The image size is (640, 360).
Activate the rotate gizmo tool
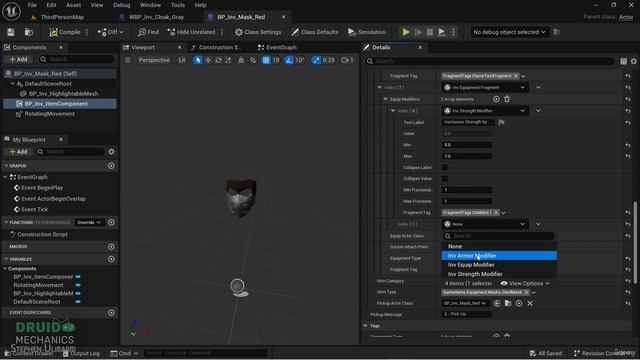(218, 60)
